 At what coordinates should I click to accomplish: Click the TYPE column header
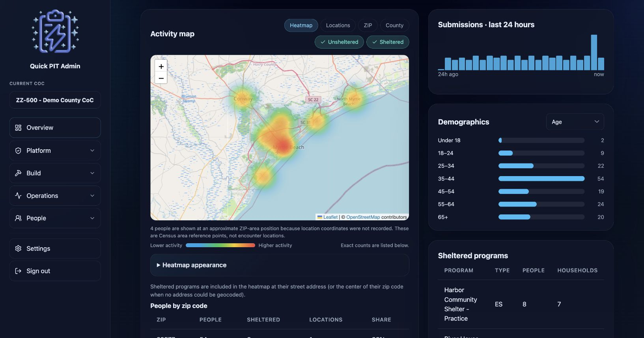coord(502,270)
